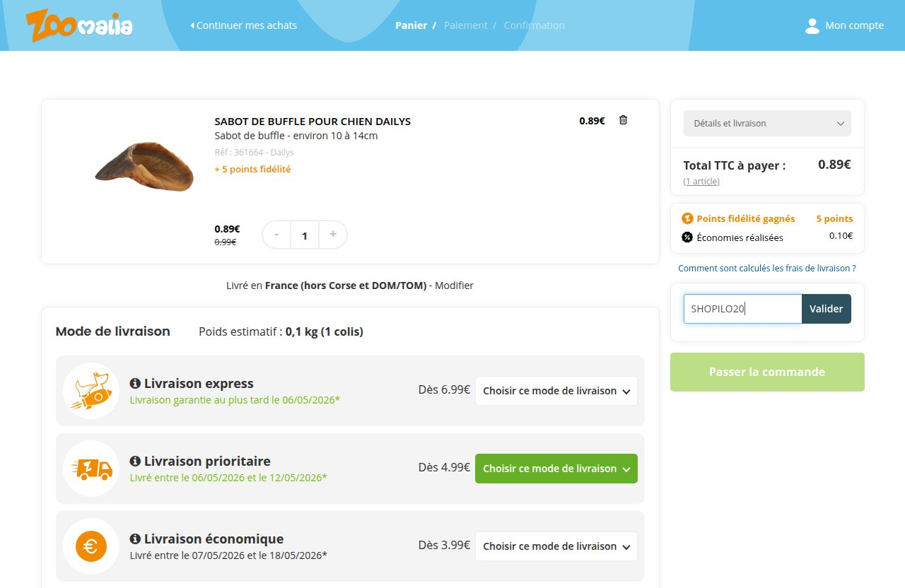The height and width of the screenshot is (588, 905).
Task: Click 'Points fidélité gagnés' label
Action: coord(745,218)
